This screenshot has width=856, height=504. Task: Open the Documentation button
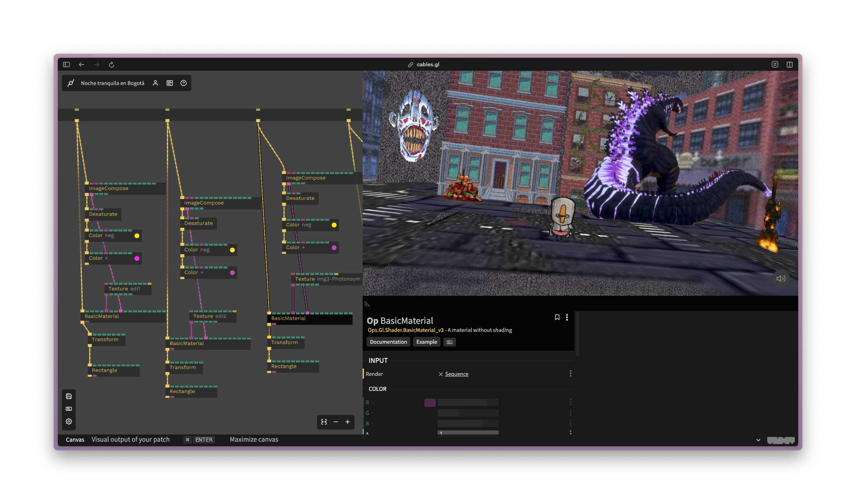388,342
